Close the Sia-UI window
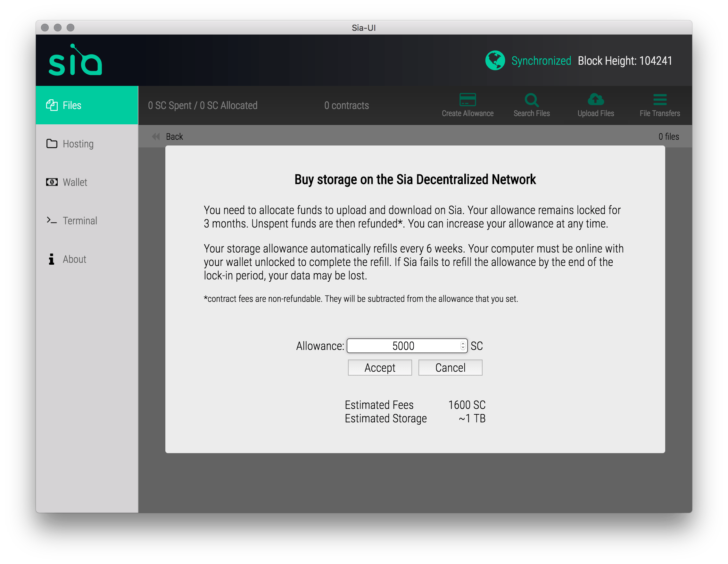728x564 pixels. click(45, 27)
